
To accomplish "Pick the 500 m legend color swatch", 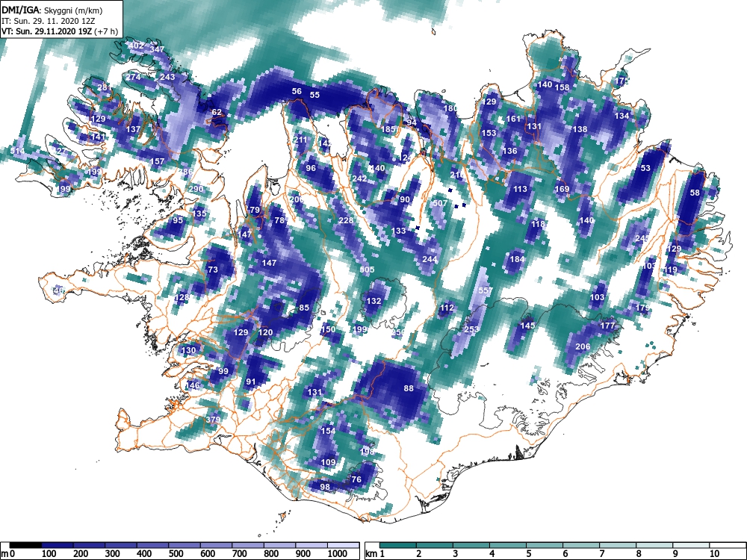I will click(x=185, y=545).
